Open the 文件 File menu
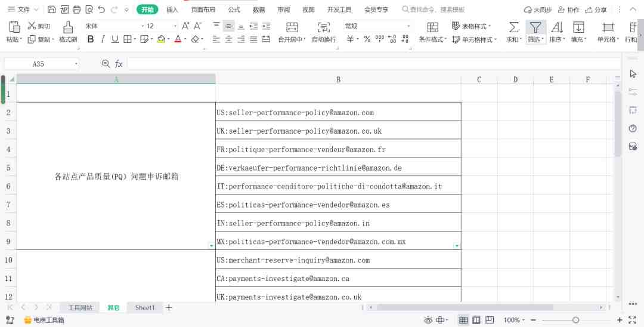644x327 pixels. (23, 10)
